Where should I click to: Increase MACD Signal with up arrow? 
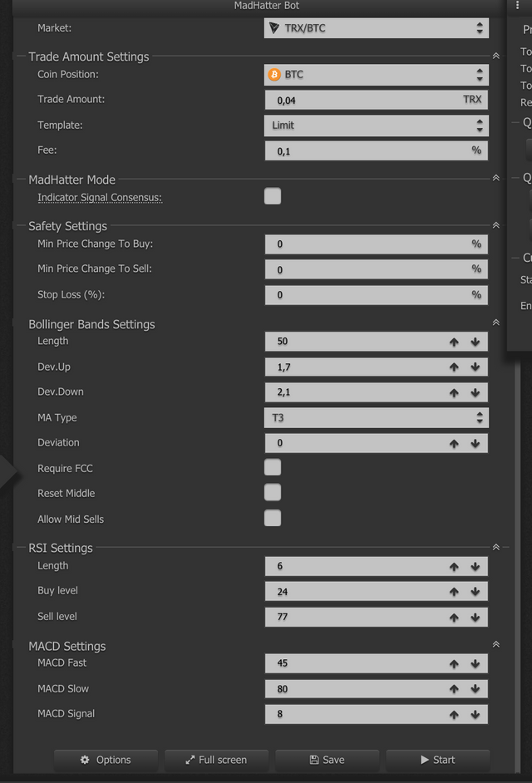click(x=454, y=715)
